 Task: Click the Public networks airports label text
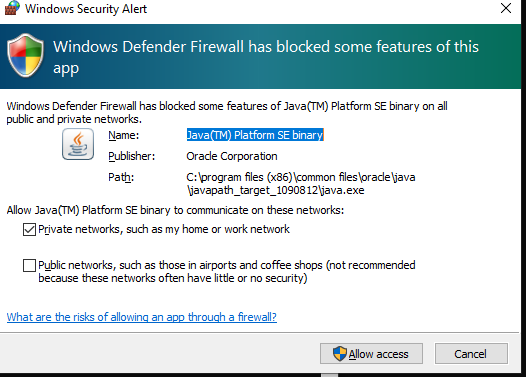click(x=227, y=272)
